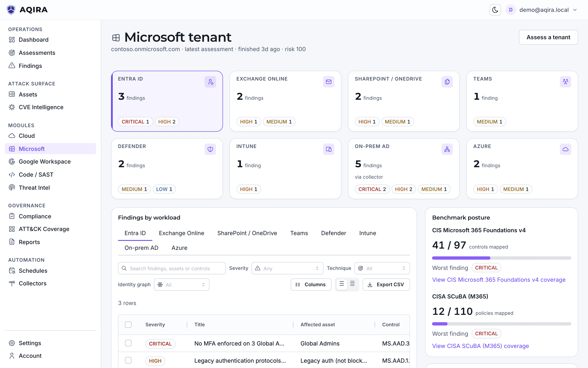Focus the Search findings input field
This screenshot has width=588, height=368.
coord(172,268)
